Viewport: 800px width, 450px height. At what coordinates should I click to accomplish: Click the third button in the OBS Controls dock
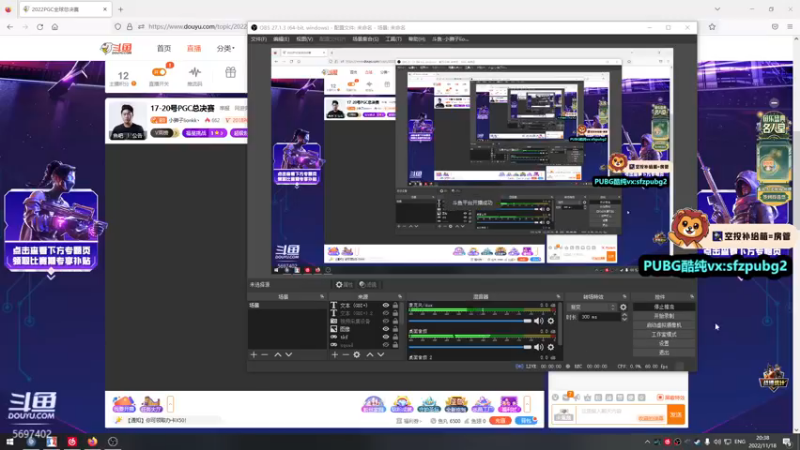pyautogui.click(x=664, y=325)
